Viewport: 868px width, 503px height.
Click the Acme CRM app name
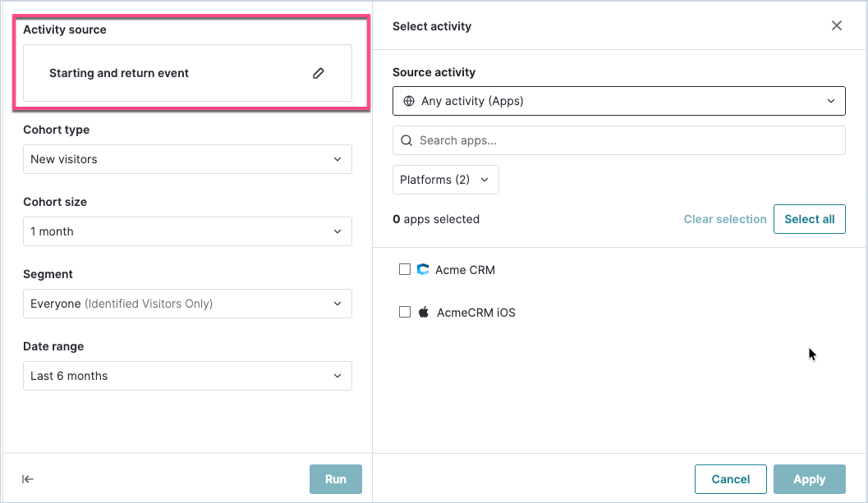pyautogui.click(x=465, y=270)
